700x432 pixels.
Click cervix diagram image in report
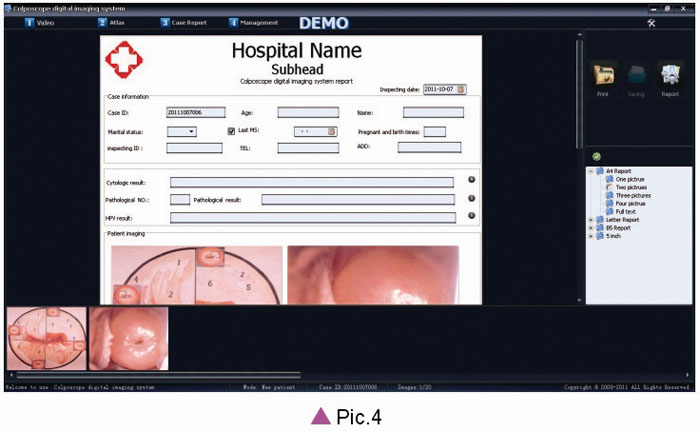pos(196,275)
